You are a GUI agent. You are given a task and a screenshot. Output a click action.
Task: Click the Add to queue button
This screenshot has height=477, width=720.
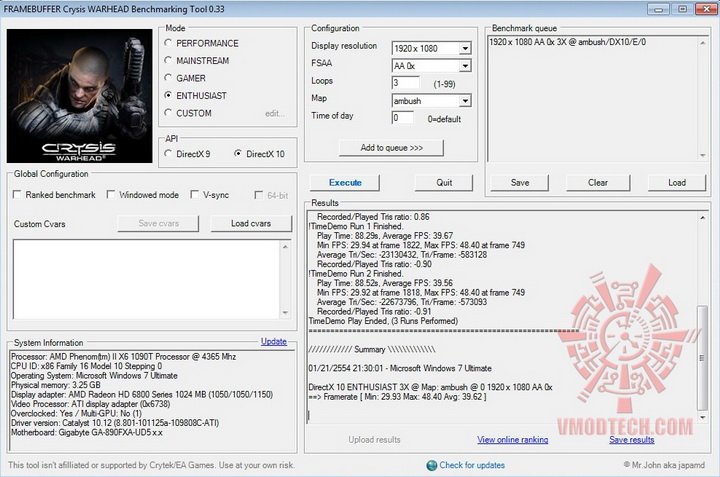click(x=391, y=148)
